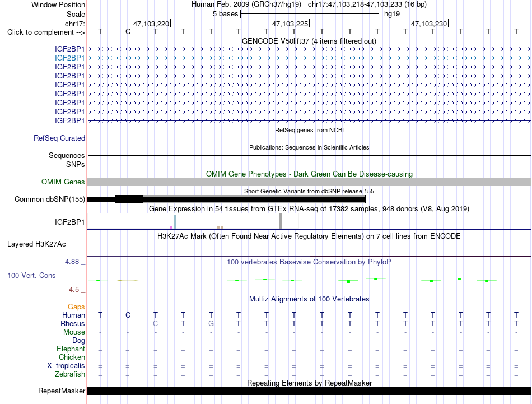Viewport: 532px width, 404px height.
Task: Click the 'Rhesus' alignment row label
Action: click(x=73, y=323)
